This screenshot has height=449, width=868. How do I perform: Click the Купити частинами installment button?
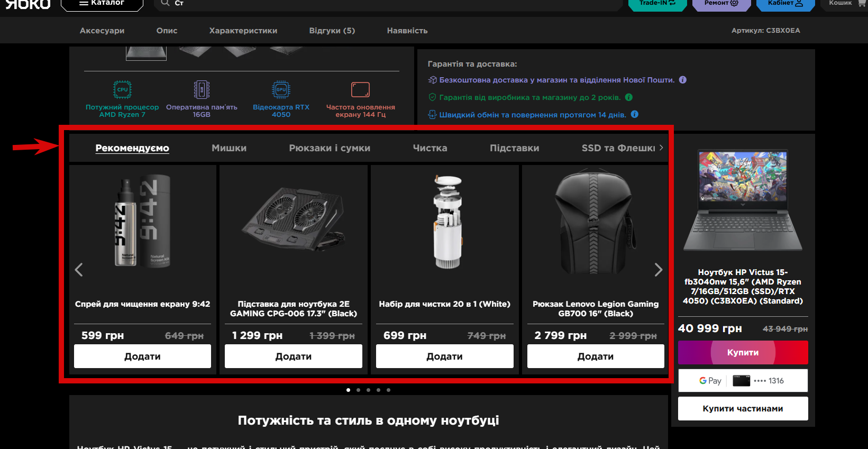coord(743,409)
